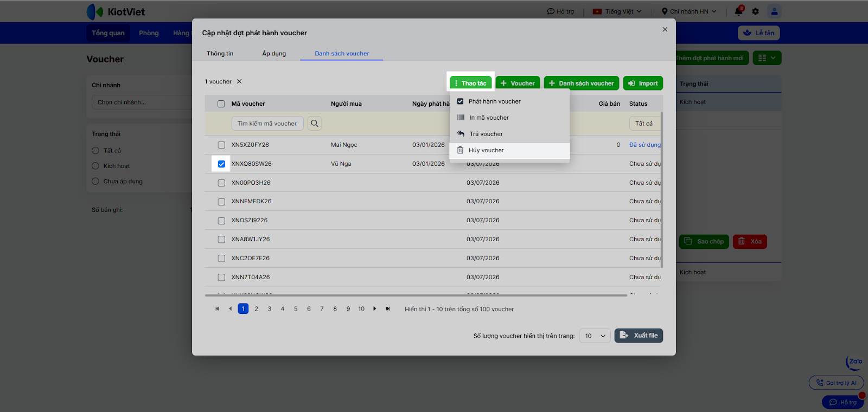The height and width of the screenshot is (412, 868).
Task: Click the horizontal scrollbar under voucher table
Action: click(x=416, y=295)
